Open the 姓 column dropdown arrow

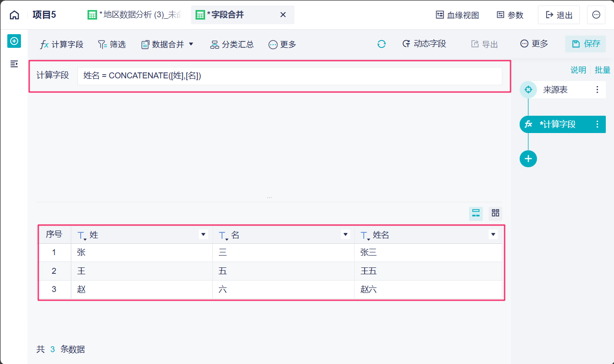click(203, 235)
